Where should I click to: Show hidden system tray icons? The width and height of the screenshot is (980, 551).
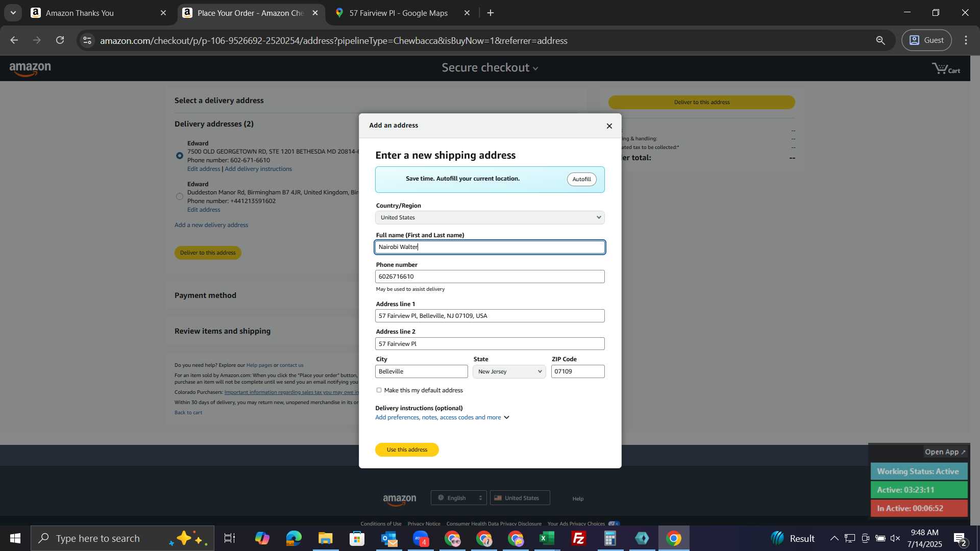click(834, 538)
